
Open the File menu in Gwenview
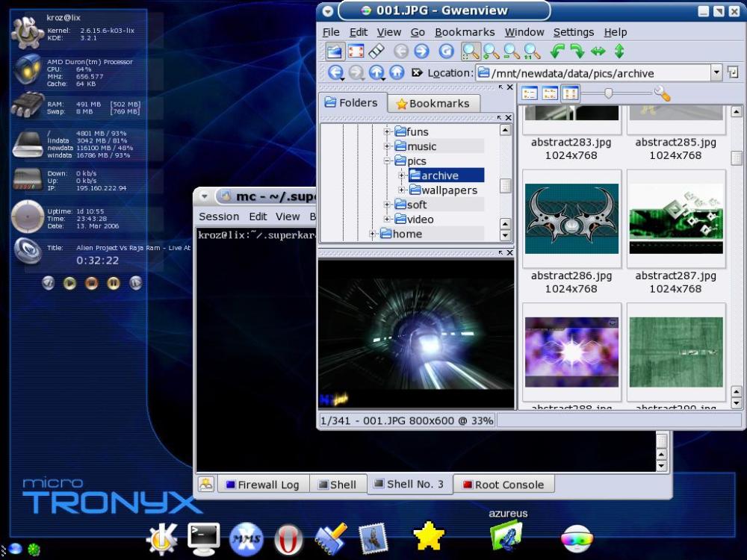click(x=331, y=32)
